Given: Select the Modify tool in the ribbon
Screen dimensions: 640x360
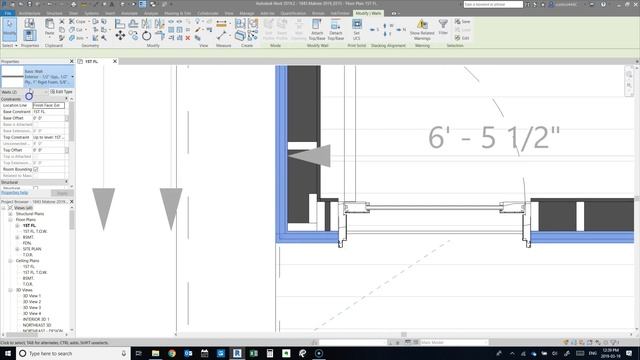Looking at the screenshot, I should 9,29.
